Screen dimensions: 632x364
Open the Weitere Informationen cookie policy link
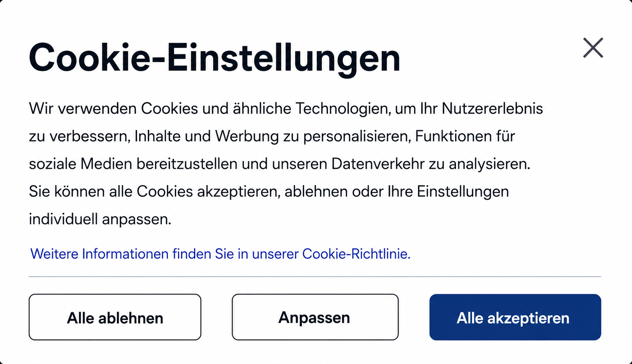coord(220,254)
